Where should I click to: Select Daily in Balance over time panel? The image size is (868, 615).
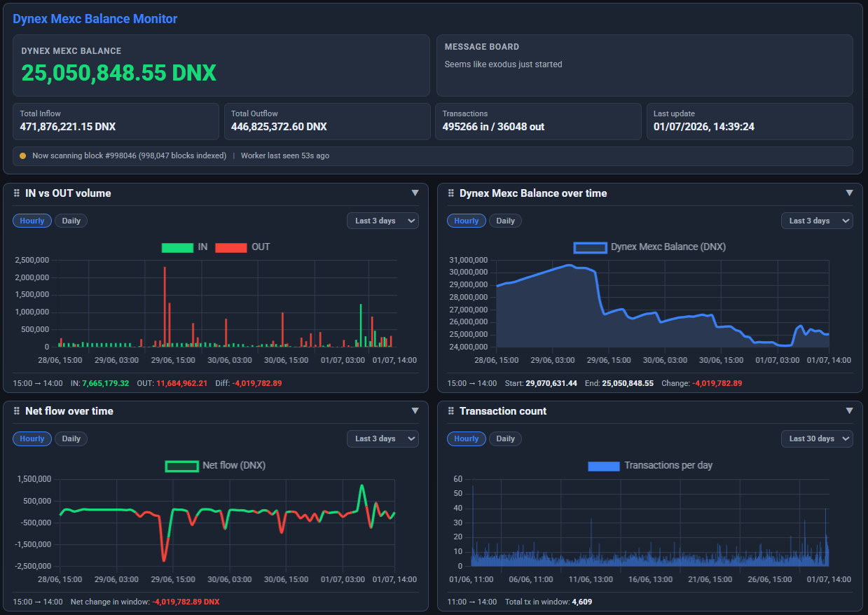[506, 221]
